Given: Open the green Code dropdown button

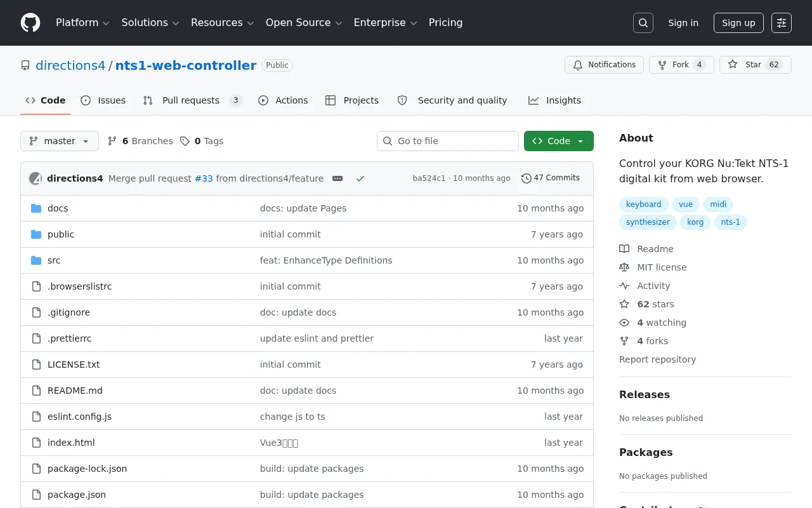Looking at the screenshot, I should click(x=559, y=141).
